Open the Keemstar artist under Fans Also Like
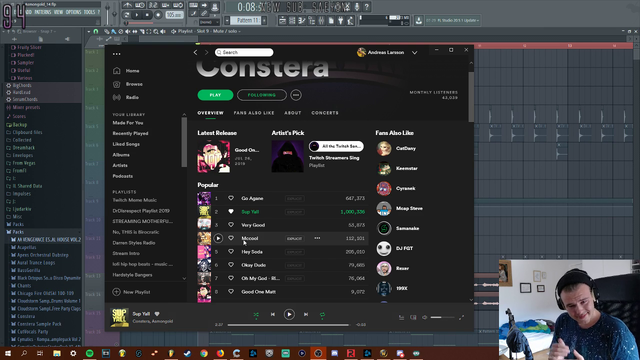This screenshot has height=360, width=640. coord(407,168)
